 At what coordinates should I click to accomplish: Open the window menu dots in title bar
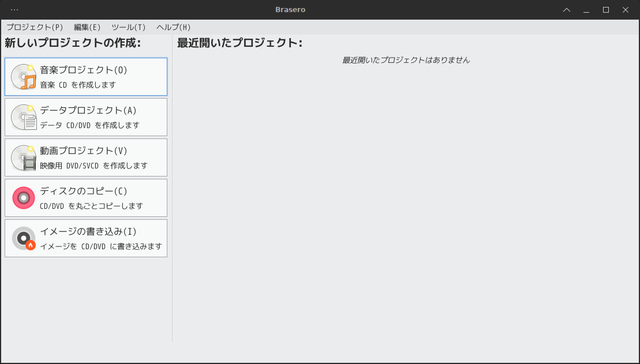[14, 10]
